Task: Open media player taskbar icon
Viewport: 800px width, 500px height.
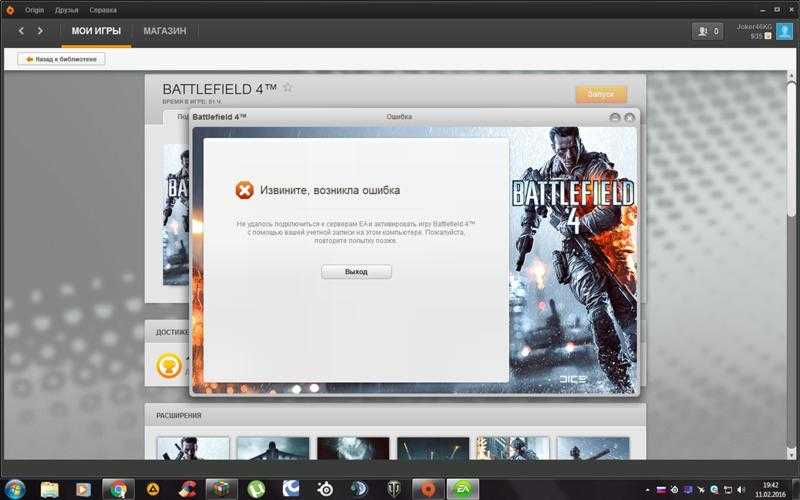Action: [83, 489]
